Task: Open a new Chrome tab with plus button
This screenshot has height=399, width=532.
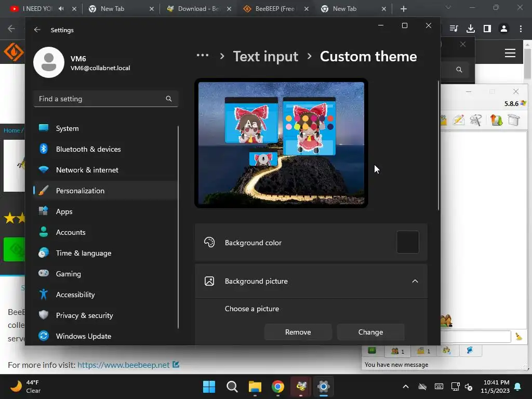Action: pos(403,9)
